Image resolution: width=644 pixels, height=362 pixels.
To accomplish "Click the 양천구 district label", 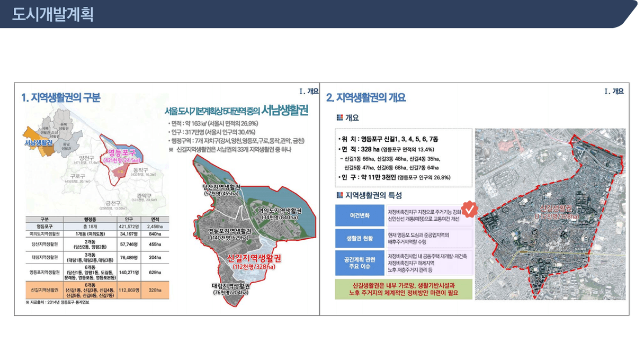I will coord(85,158).
